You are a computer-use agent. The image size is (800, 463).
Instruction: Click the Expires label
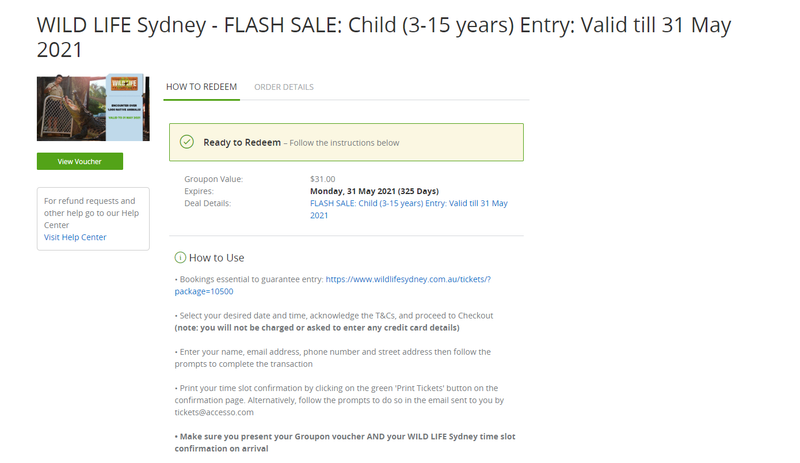coord(199,191)
